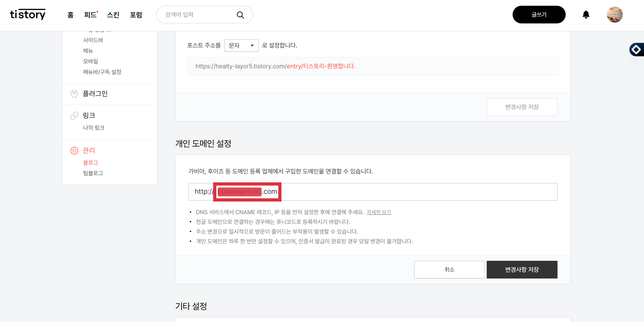Click the 링크 chain icon
Viewport: 644px width, 322px height.
pos(74,116)
